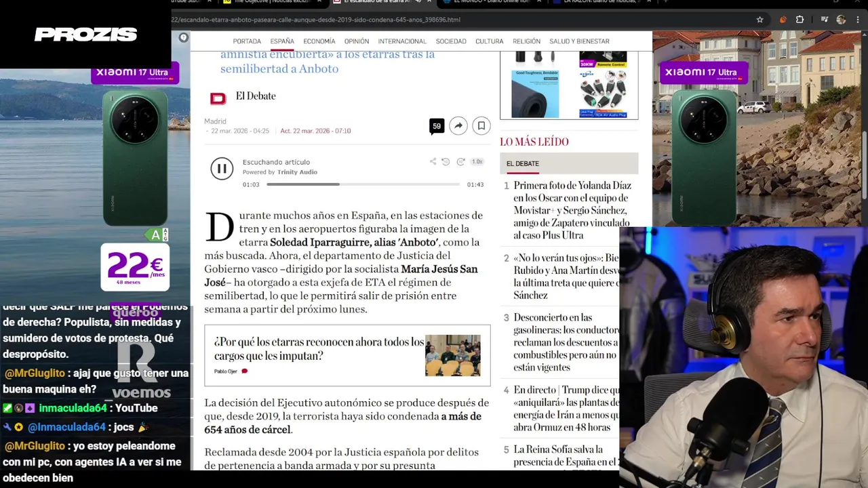Viewport: 868px width, 488px height.
Task: Click the El Debate red logo icon
Action: pyautogui.click(x=218, y=99)
